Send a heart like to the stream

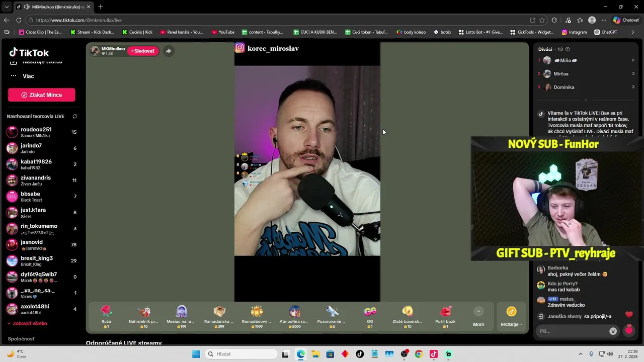click(629, 330)
